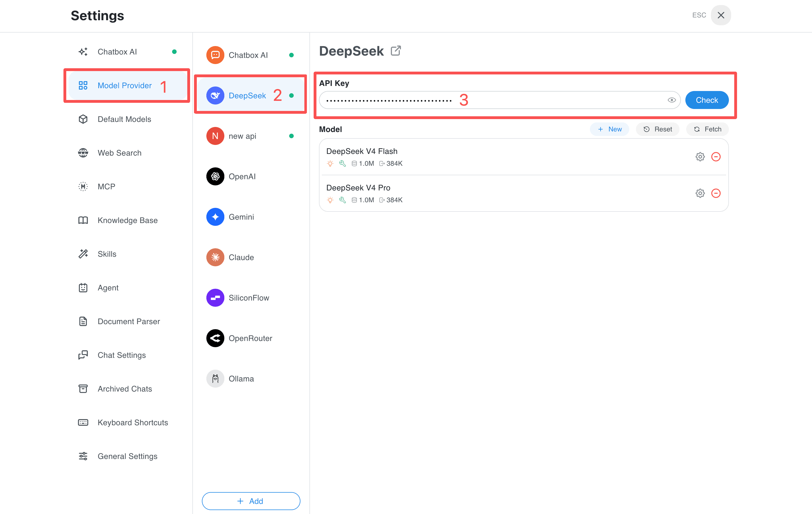Image resolution: width=812 pixels, height=514 pixels.
Task: Click the Claude burst logo icon
Action: click(215, 257)
